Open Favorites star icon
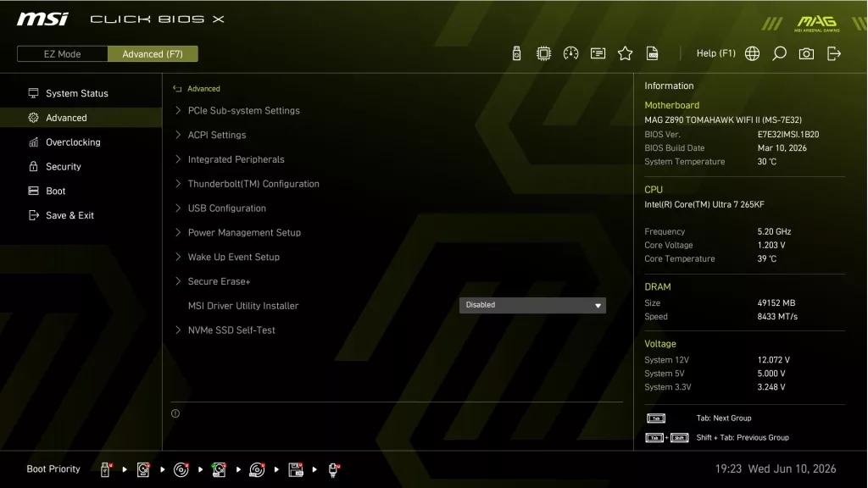Image resolution: width=868 pixels, height=488 pixels. [625, 53]
